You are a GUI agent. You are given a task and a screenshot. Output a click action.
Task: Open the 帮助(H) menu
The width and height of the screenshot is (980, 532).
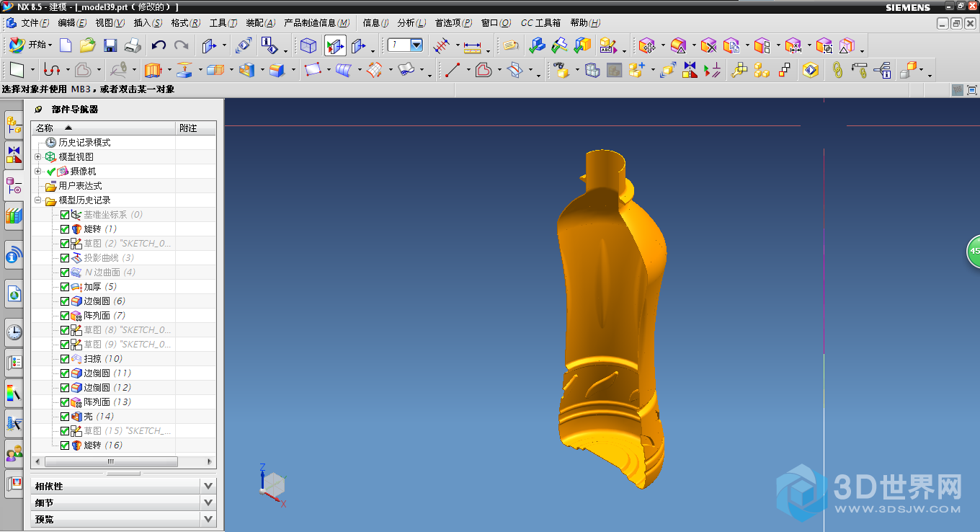pyautogui.click(x=585, y=23)
